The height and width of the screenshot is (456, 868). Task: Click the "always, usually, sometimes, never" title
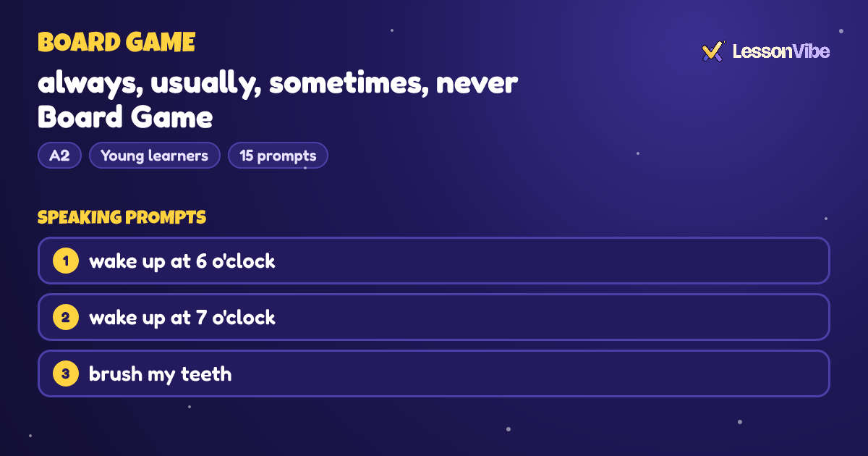pos(278,84)
